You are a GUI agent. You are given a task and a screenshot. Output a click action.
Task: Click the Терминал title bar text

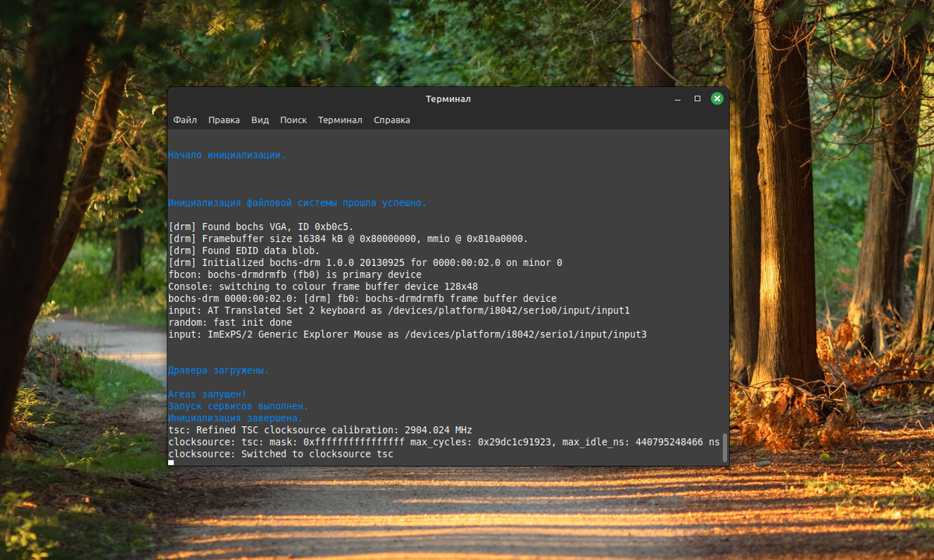point(448,99)
